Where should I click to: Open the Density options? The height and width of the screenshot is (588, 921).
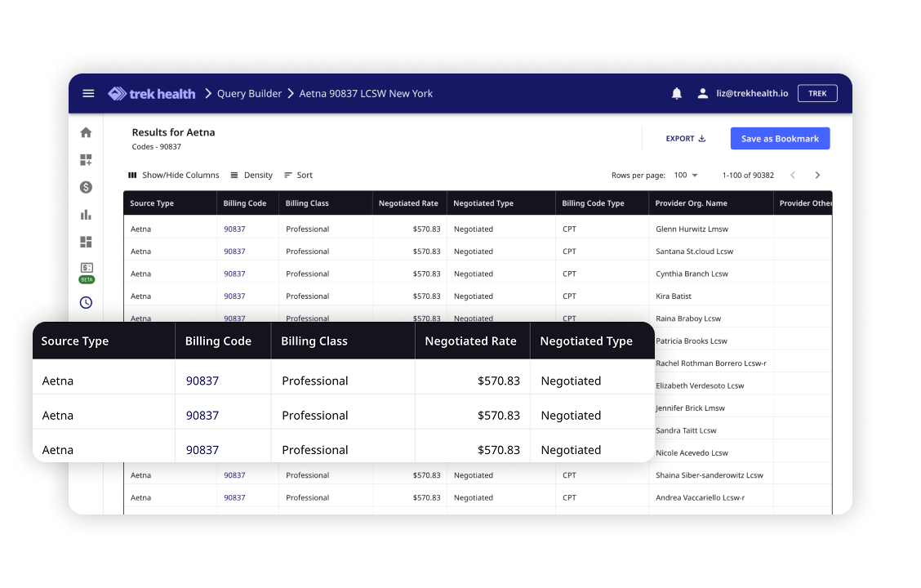[251, 175]
